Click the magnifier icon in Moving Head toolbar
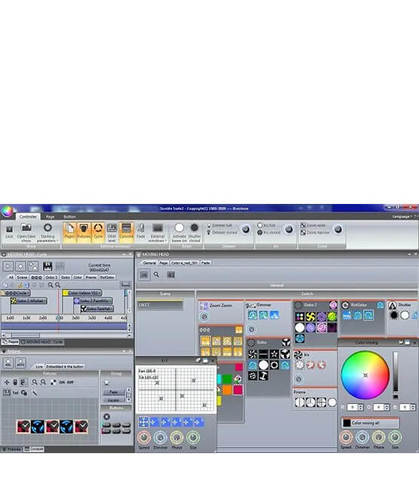The width and height of the screenshot is (419, 500). (x=156, y=275)
